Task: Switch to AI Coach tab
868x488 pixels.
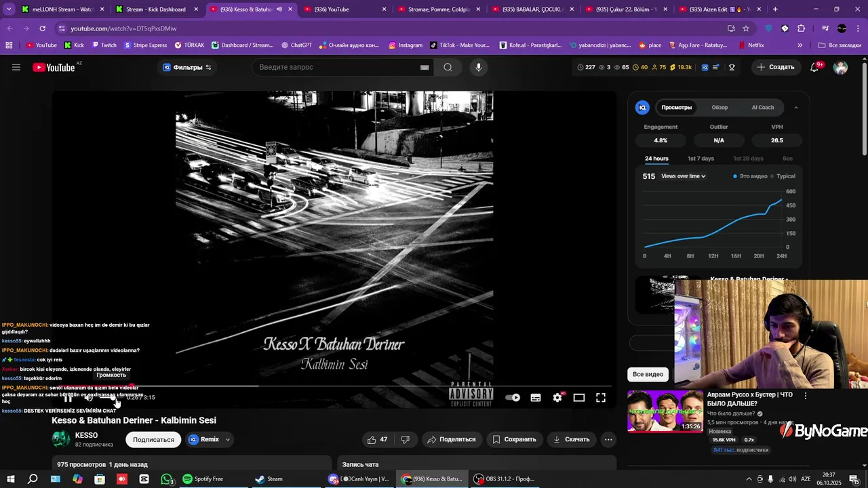Action: (x=763, y=107)
